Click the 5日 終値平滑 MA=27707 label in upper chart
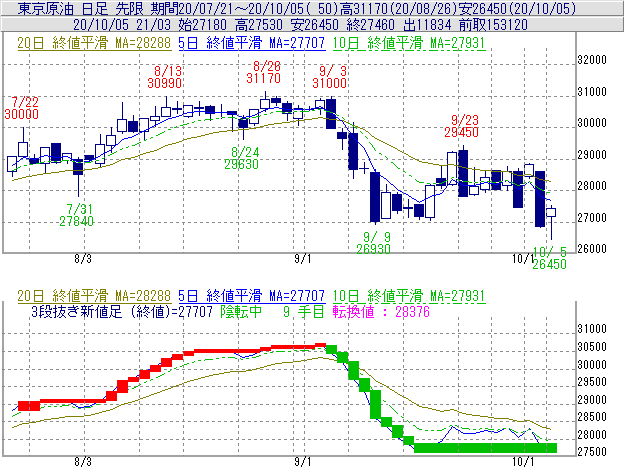This screenshot has width=624, height=474. 252,43
